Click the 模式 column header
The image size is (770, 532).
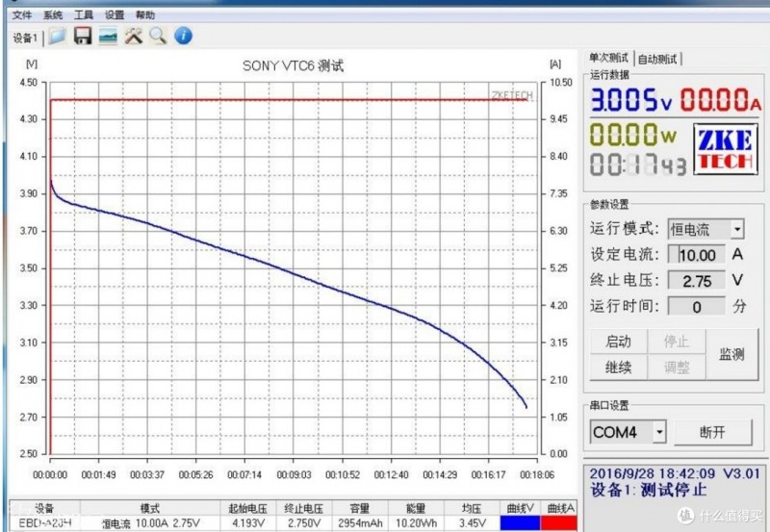coord(150,509)
